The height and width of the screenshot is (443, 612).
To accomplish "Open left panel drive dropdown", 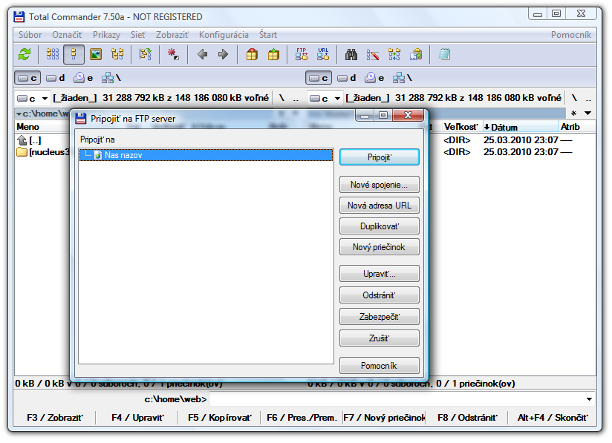I will pos(32,98).
